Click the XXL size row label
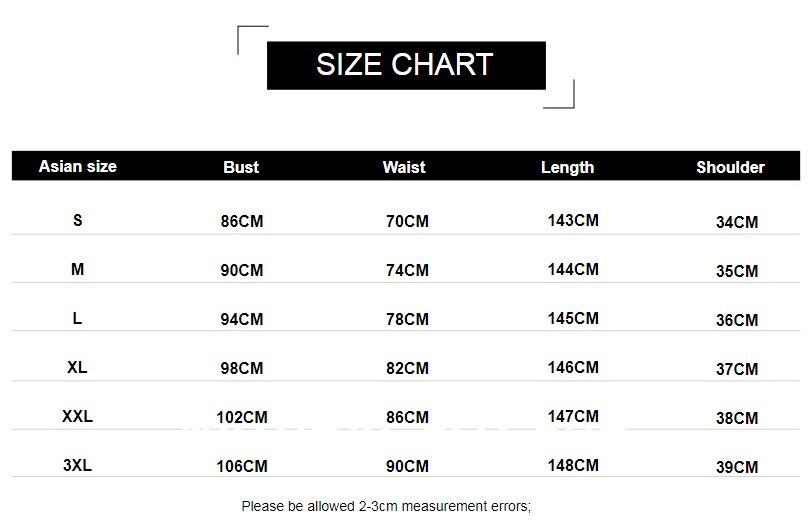The width and height of the screenshot is (809, 525). click(78, 416)
